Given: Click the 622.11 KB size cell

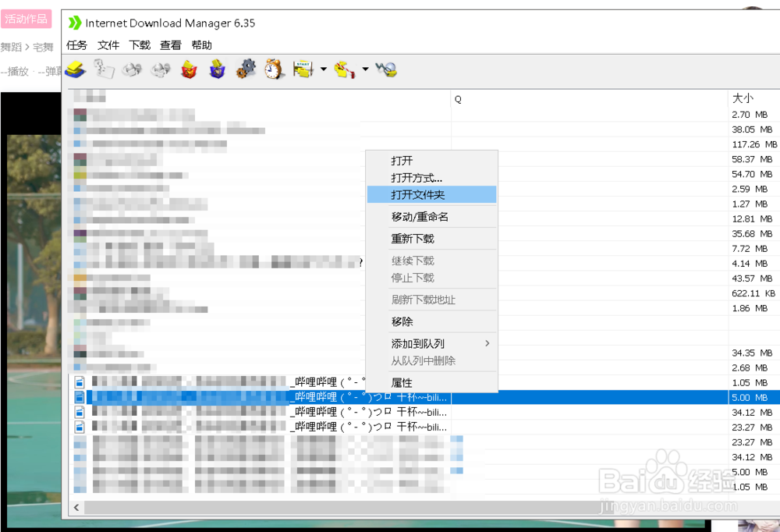Looking at the screenshot, I should [x=753, y=293].
